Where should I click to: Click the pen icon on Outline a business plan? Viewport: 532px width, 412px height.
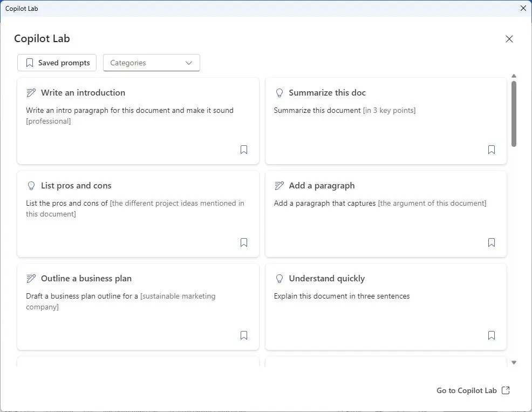(31, 278)
